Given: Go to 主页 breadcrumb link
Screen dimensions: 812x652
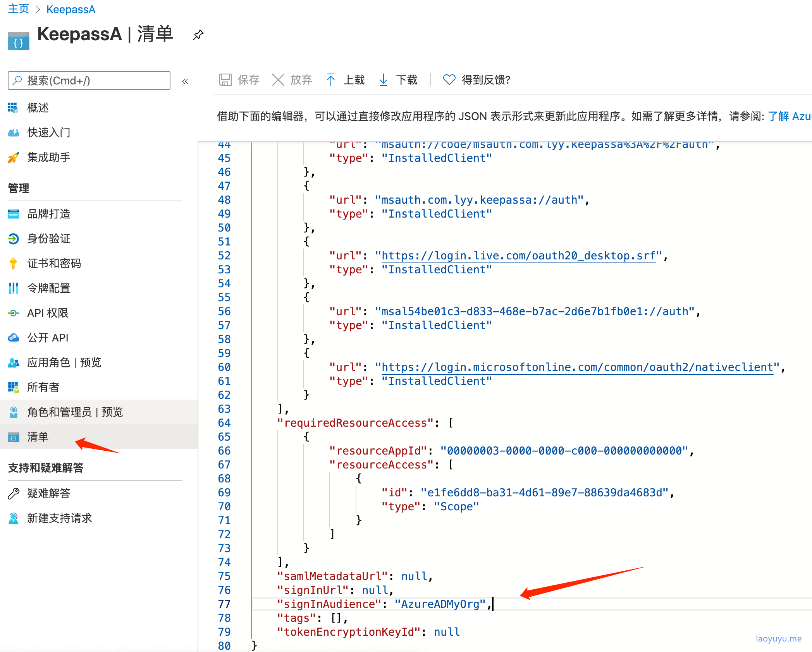Looking at the screenshot, I should click(18, 9).
